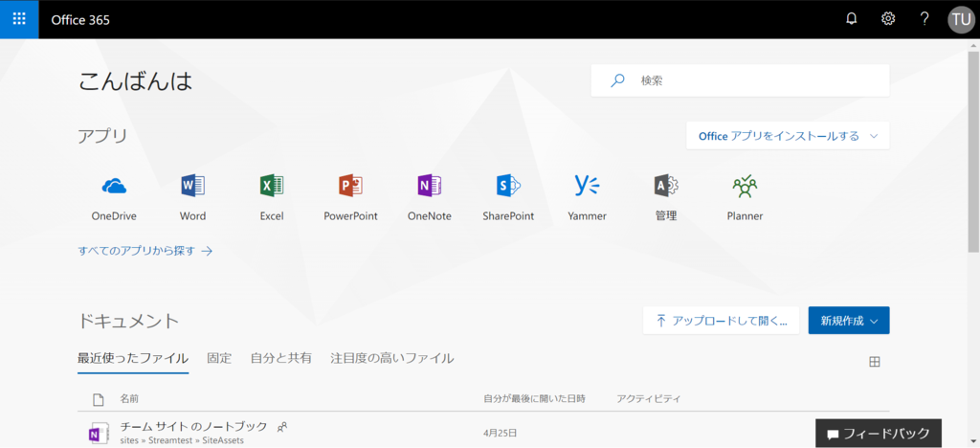Click 自分が最後に開いた日時 column header
Image resolution: width=980 pixels, height=448 pixels.
click(534, 398)
